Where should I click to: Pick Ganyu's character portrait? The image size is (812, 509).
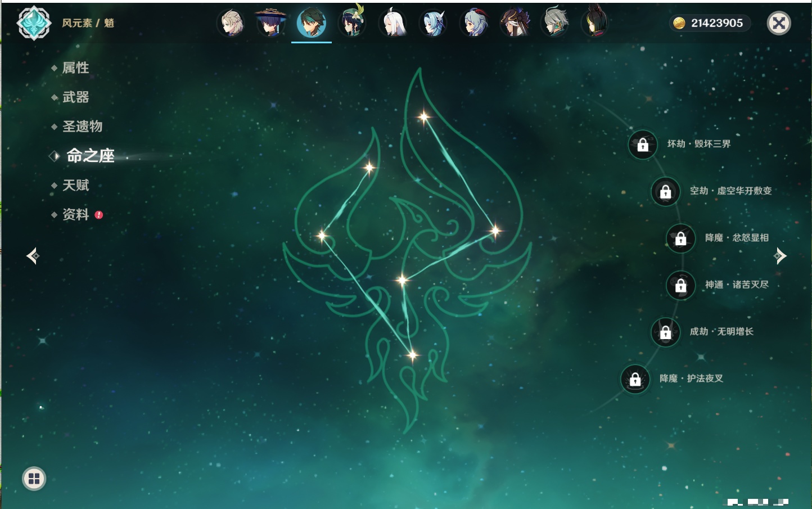tap(474, 23)
